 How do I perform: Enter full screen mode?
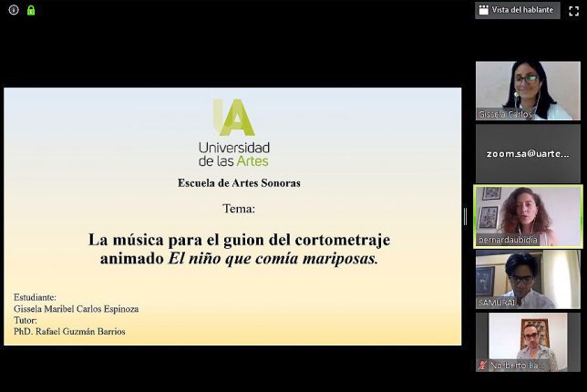point(573,11)
